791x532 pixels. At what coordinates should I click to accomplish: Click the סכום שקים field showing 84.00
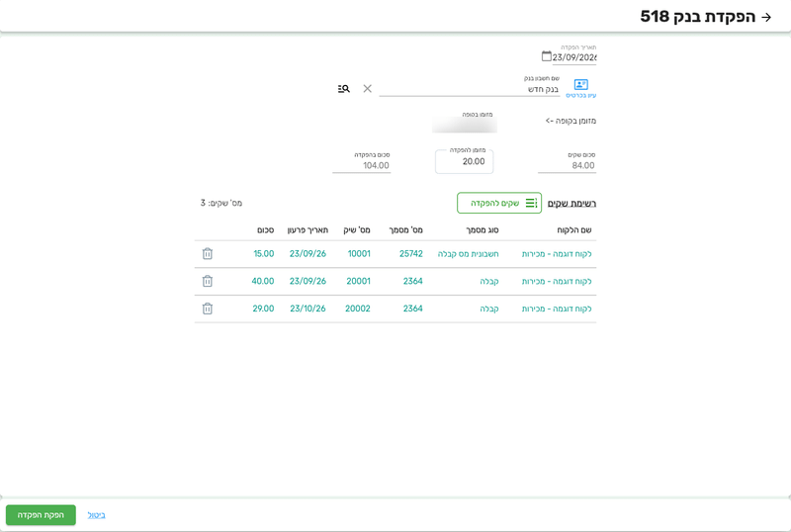[567, 165]
